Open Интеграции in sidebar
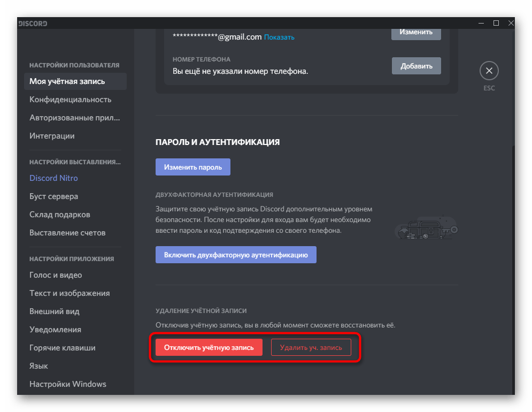 click(52, 136)
